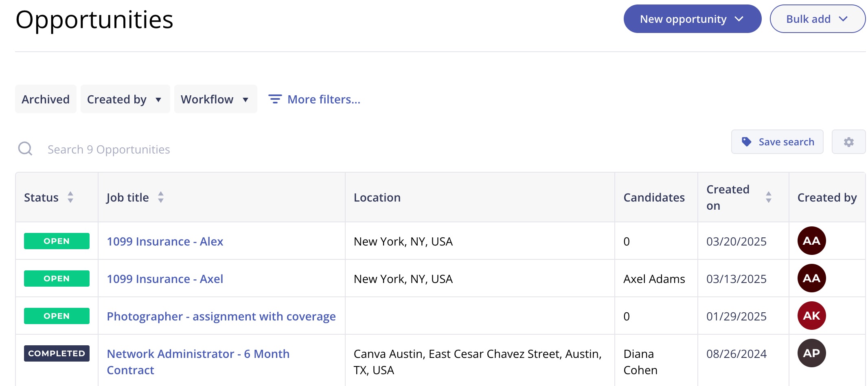Sort table by Status column arrows

[70, 197]
